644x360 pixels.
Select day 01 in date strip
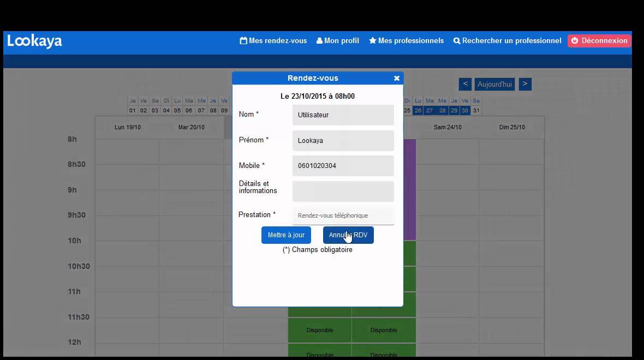click(132, 110)
